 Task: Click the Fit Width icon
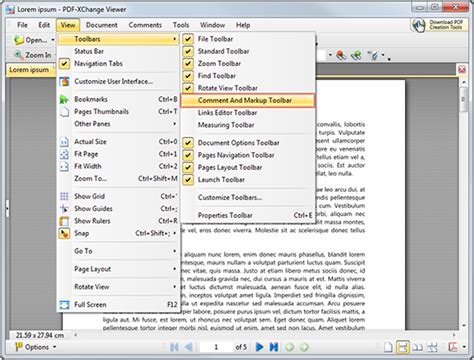pos(64,166)
